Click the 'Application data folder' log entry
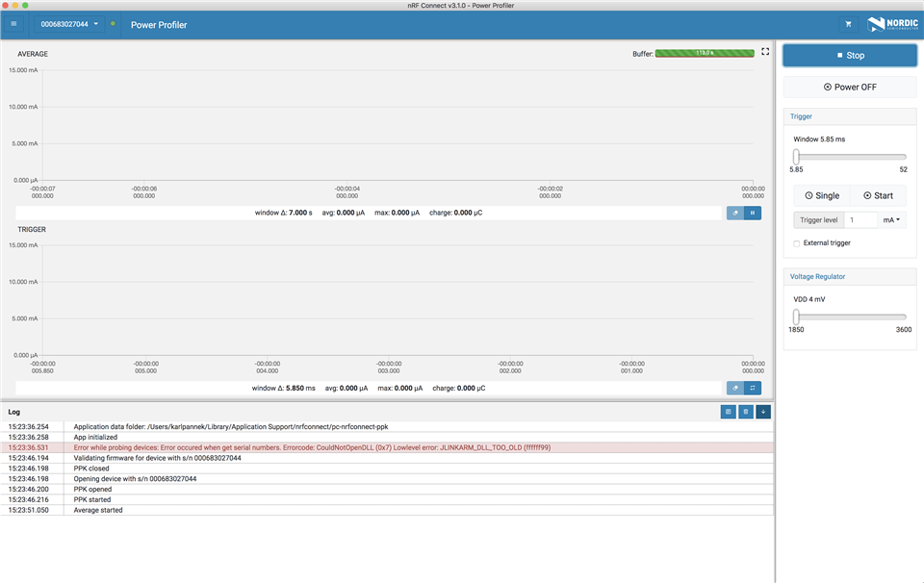The height and width of the screenshot is (583, 924). click(387, 427)
